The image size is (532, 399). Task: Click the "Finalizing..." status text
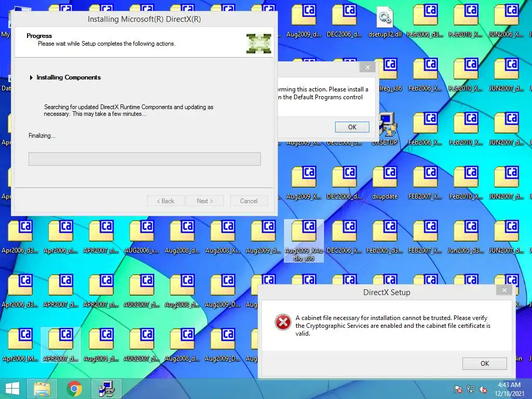coord(42,136)
